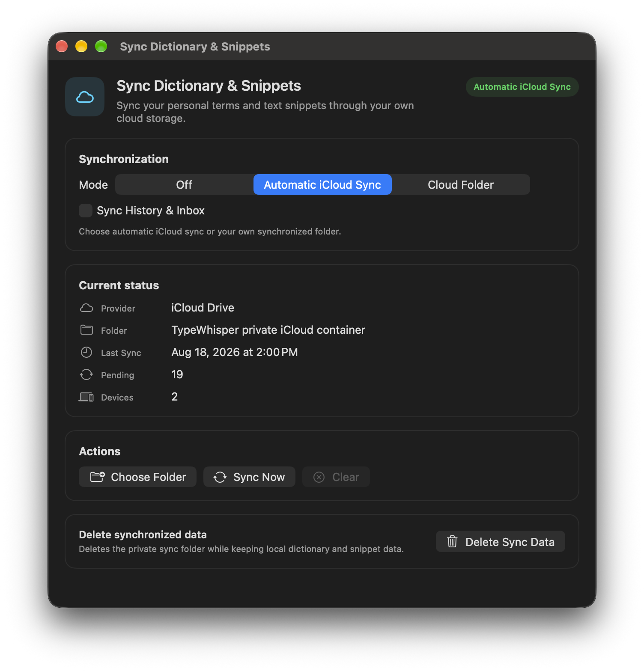
Task: Click the devices count 2
Action: [x=175, y=397]
